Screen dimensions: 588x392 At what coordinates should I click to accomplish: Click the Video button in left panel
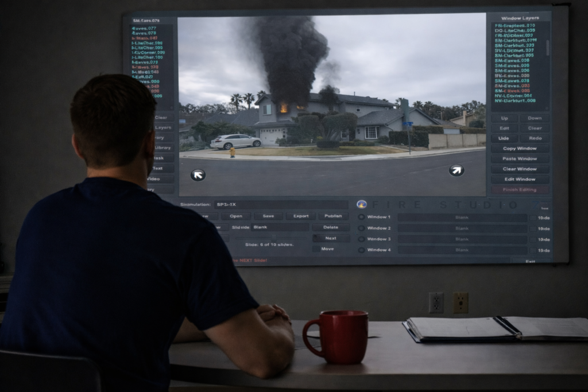tap(161, 178)
